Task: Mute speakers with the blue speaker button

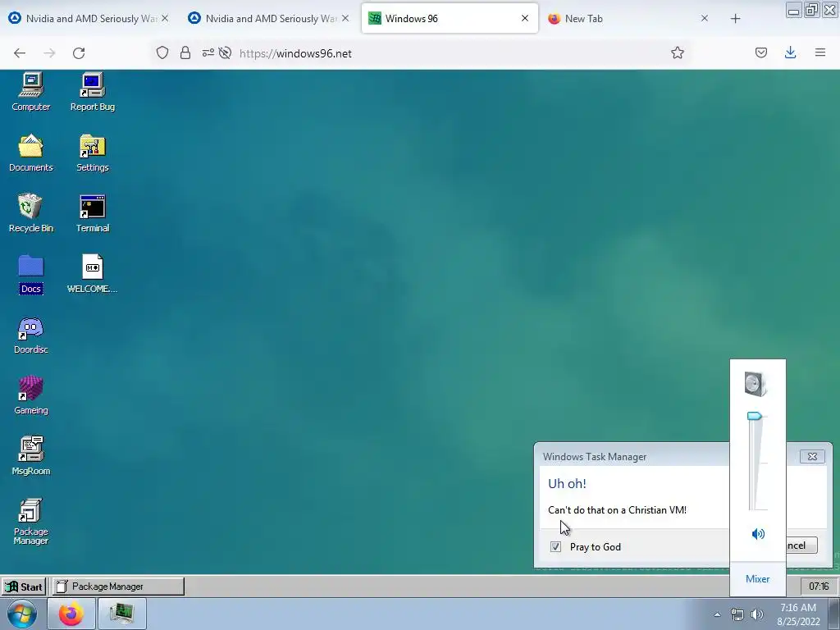Action: (758, 533)
